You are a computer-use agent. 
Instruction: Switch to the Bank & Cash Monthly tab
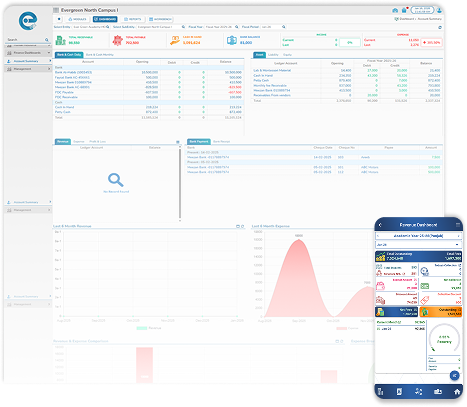(100, 55)
